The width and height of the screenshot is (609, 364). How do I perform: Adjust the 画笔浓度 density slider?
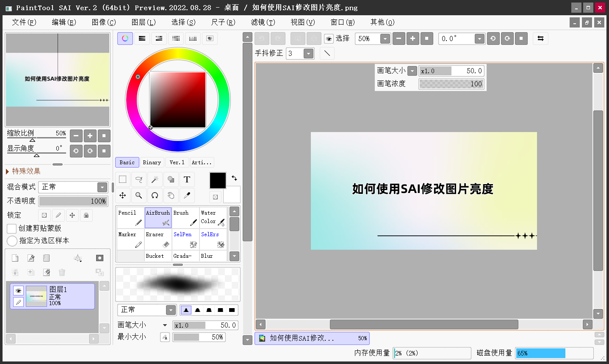click(451, 84)
